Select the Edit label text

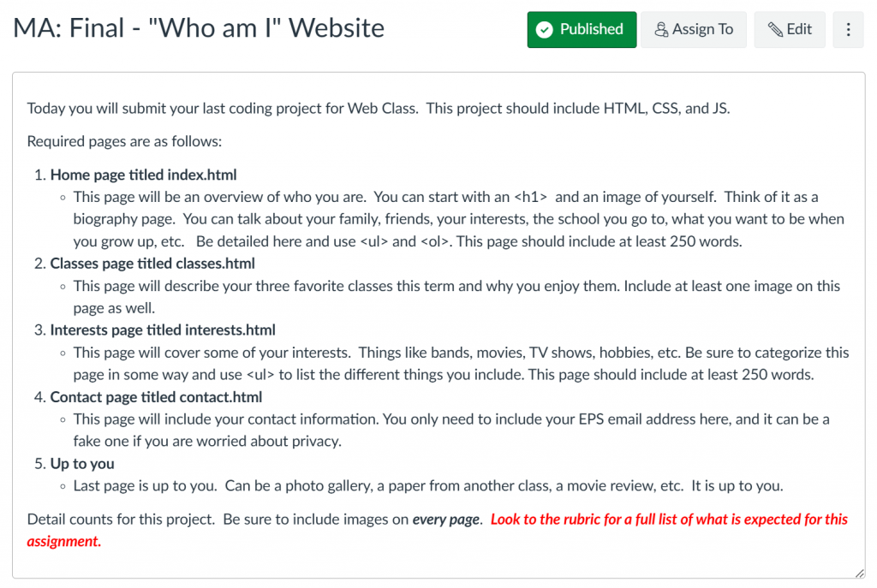pyautogui.click(x=799, y=29)
